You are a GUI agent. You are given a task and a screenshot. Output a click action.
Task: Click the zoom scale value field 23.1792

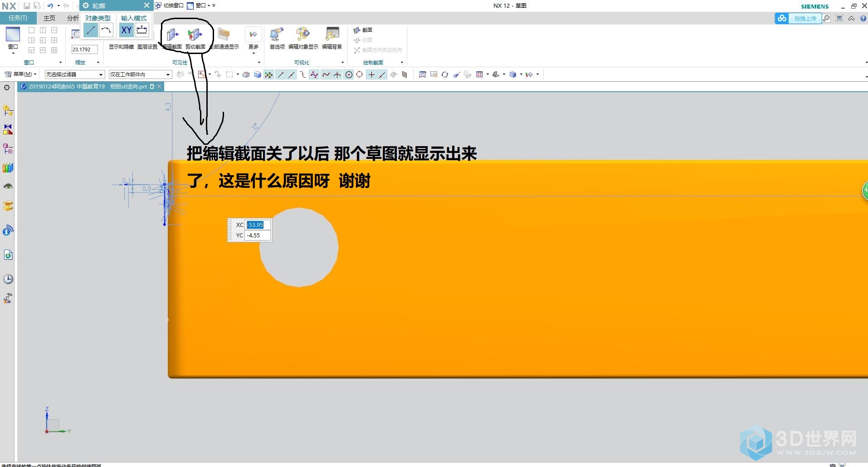pyautogui.click(x=84, y=49)
